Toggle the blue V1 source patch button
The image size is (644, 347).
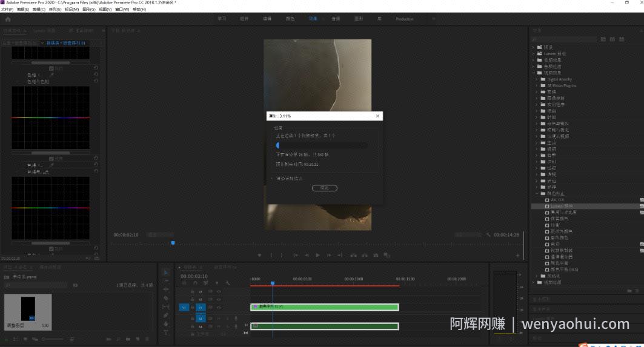[x=184, y=307]
